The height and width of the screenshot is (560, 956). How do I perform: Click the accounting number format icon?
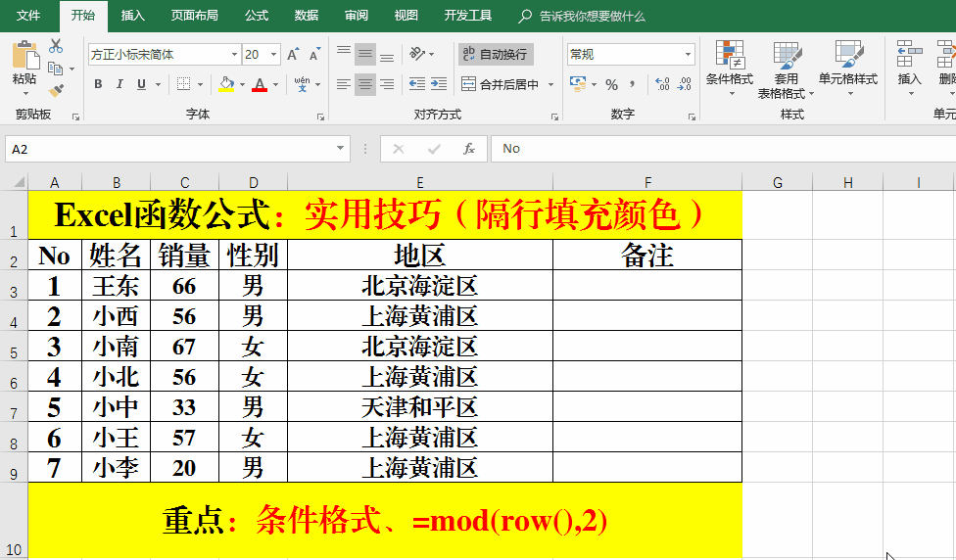(578, 84)
